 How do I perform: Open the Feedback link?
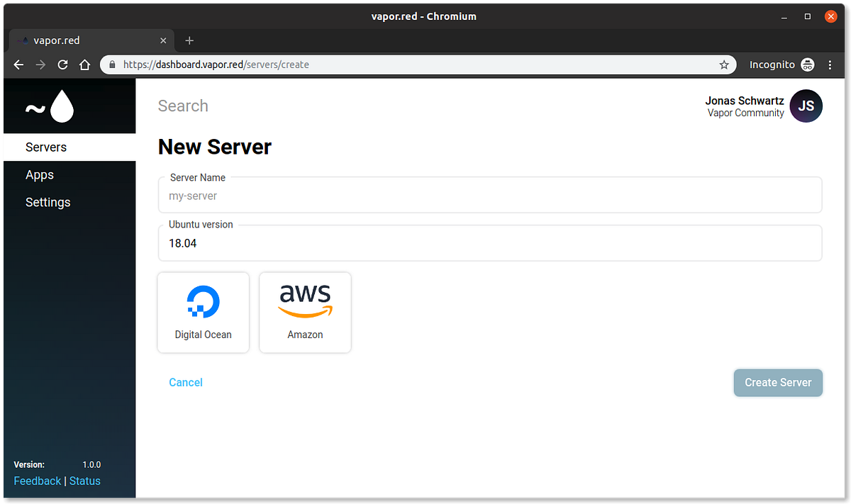38,481
